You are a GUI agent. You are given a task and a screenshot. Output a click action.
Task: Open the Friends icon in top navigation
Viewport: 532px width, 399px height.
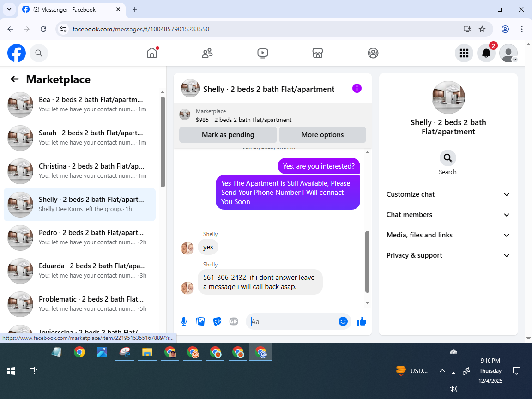[x=207, y=53]
